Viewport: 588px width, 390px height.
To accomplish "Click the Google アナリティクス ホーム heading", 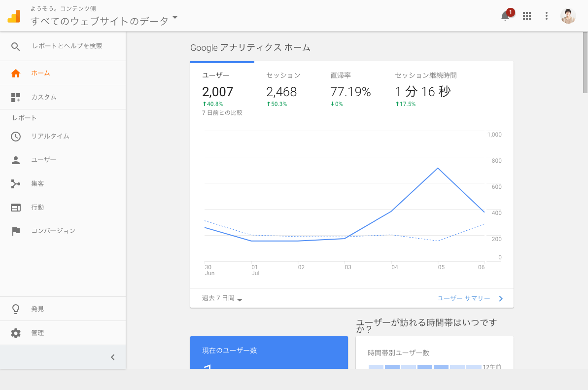I will [250, 48].
